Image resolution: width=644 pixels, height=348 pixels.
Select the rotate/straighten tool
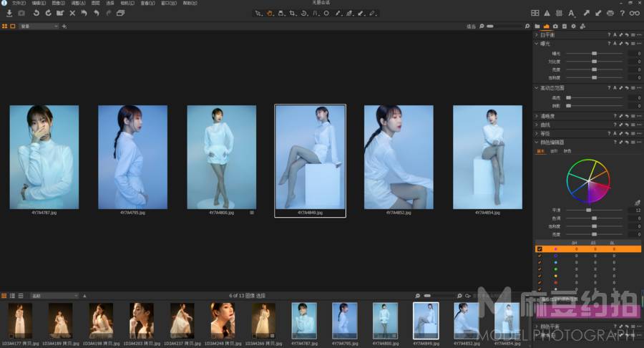[304, 13]
